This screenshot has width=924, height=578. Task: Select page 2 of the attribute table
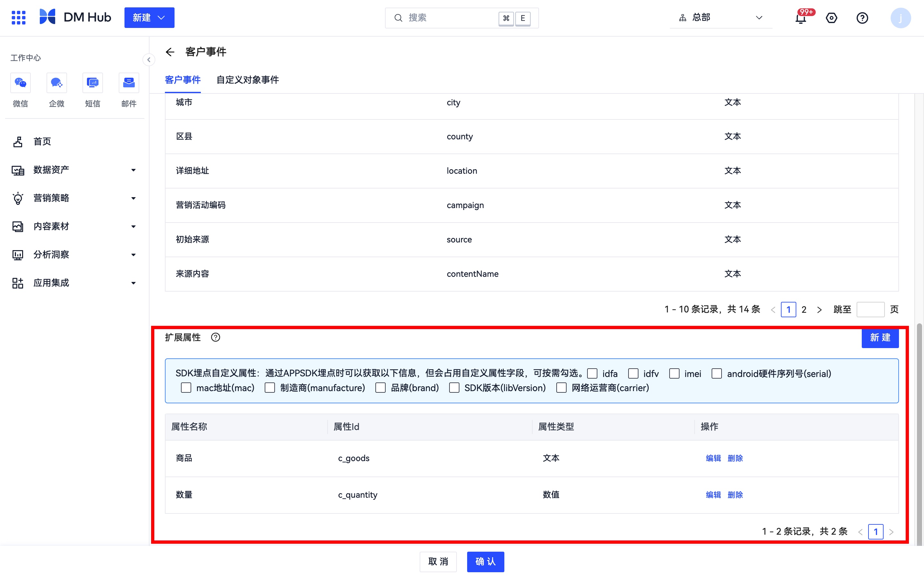point(804,310)
